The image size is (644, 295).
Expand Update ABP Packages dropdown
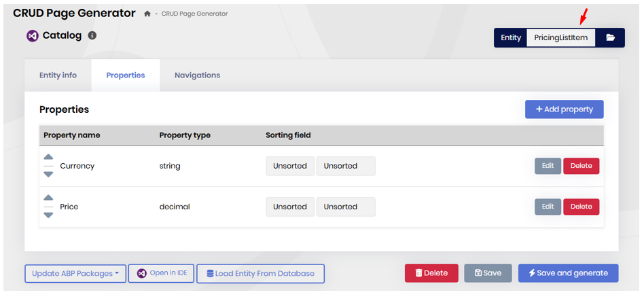pos(75,274)
